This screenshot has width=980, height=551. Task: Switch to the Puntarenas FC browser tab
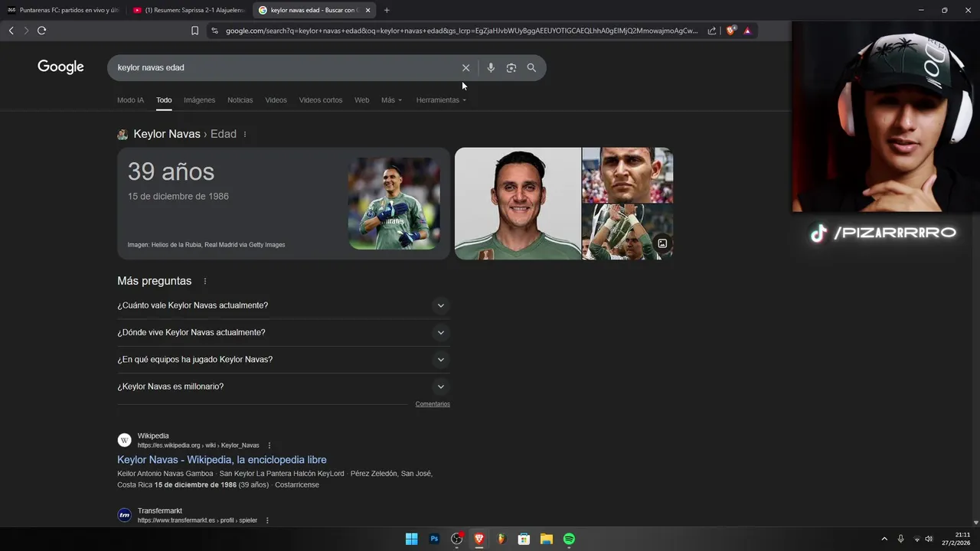pyautogui.click(x=63, y=10)
